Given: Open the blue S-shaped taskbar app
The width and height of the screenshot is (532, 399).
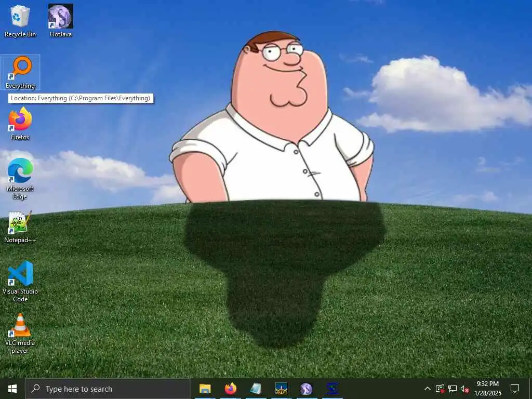Looking at the screenshot, I should [x=332, y=389].
